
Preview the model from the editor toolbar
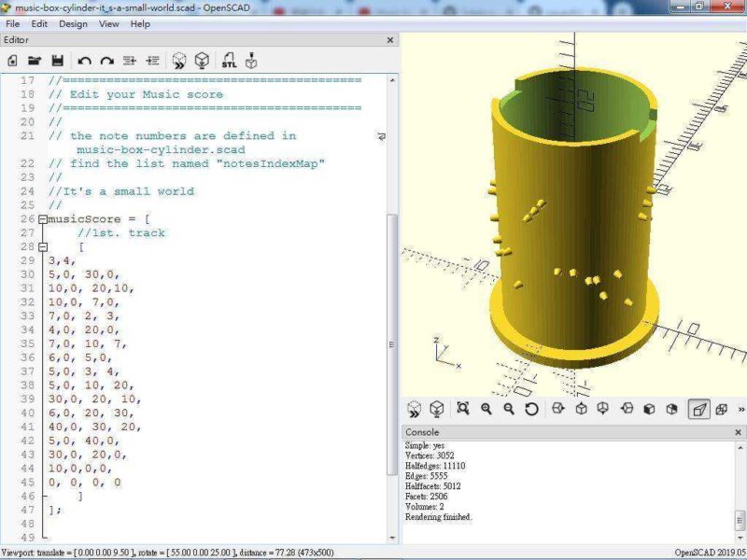pos(179,61)
